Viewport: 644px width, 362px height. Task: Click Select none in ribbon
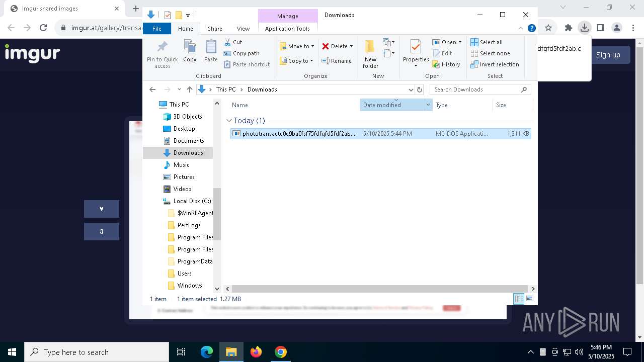point(491,53)
